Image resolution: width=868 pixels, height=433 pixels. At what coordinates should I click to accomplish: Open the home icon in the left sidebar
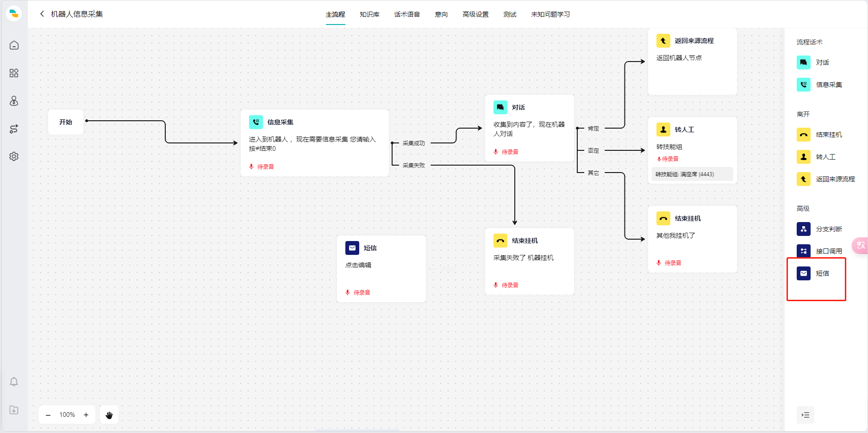pyautogui.click(x=14, y=45)
